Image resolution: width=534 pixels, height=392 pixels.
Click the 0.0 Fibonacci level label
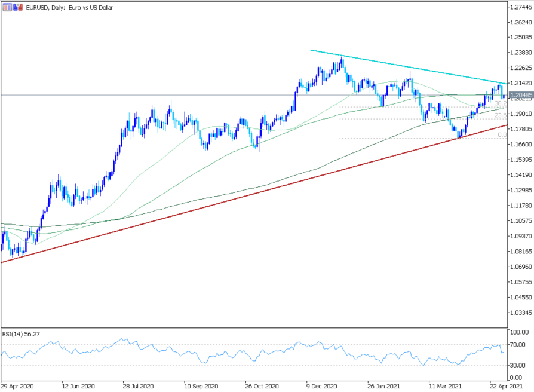pos(502,135)
